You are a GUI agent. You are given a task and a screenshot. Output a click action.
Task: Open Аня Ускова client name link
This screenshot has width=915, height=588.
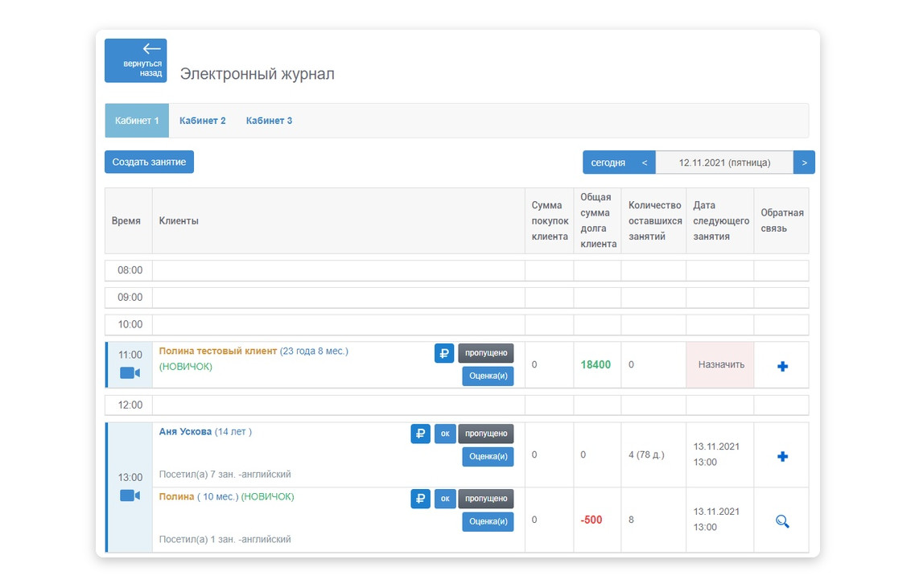(185, 432)
